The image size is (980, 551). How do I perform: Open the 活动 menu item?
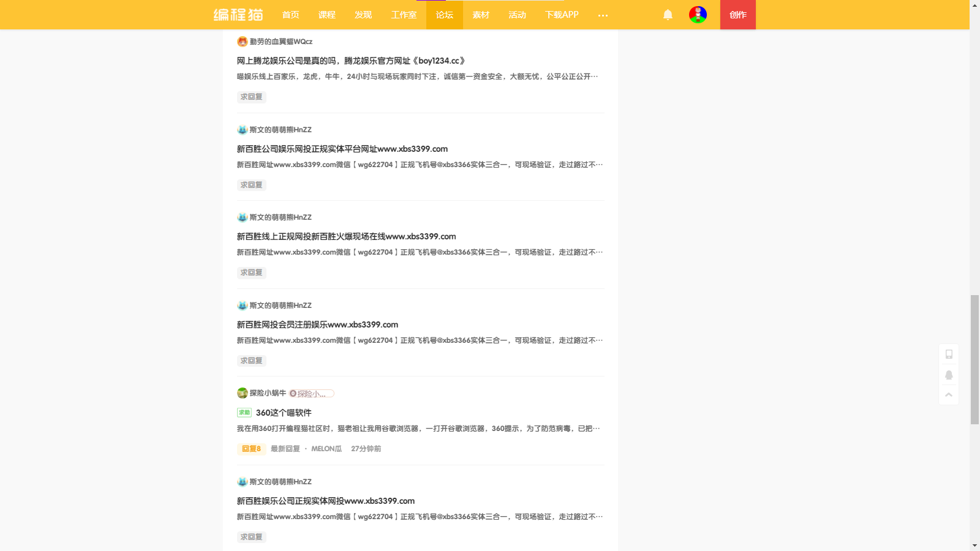click(x=518, y=15)
